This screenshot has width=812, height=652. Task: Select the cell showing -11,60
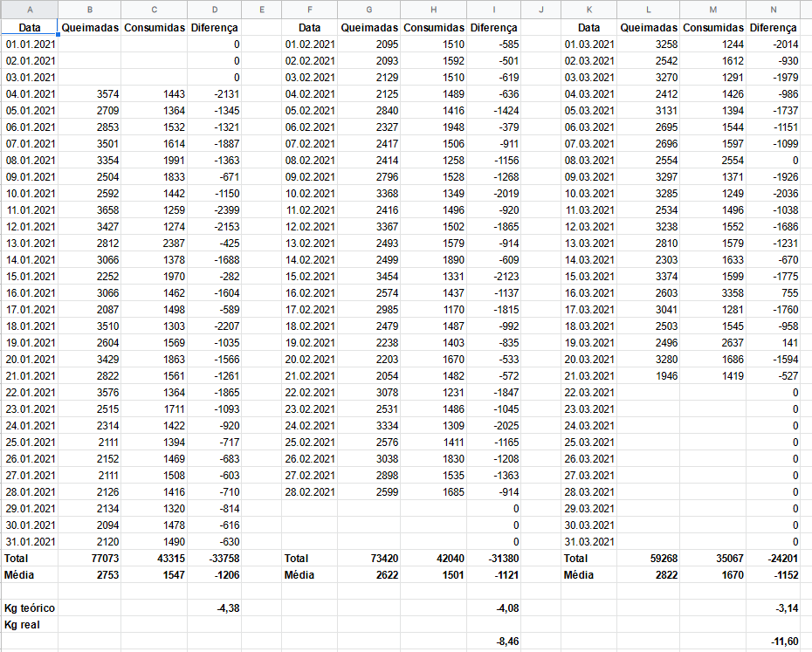pyautogui.click(x=774, y=641)
